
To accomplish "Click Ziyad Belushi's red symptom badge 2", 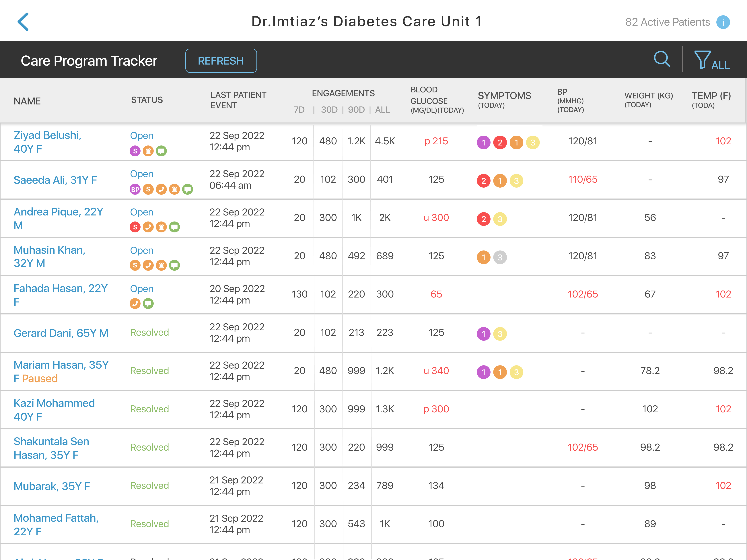I will point(500,143).
